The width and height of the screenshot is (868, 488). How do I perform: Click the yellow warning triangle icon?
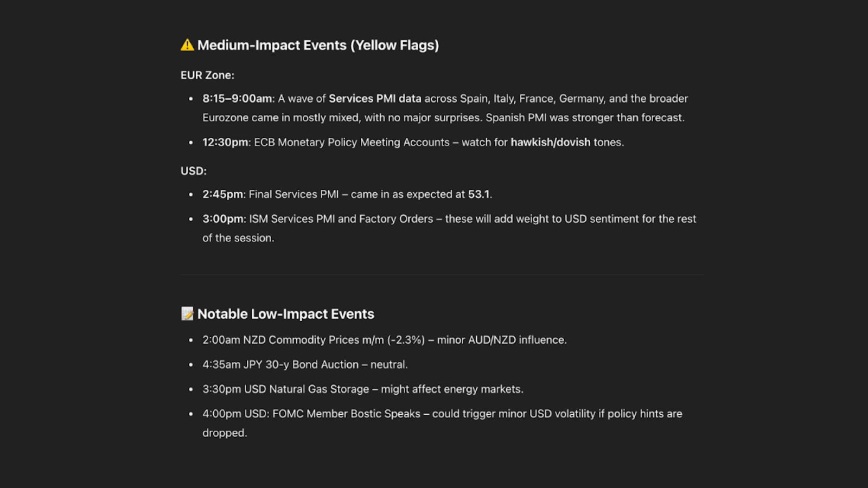pos(187,45)
